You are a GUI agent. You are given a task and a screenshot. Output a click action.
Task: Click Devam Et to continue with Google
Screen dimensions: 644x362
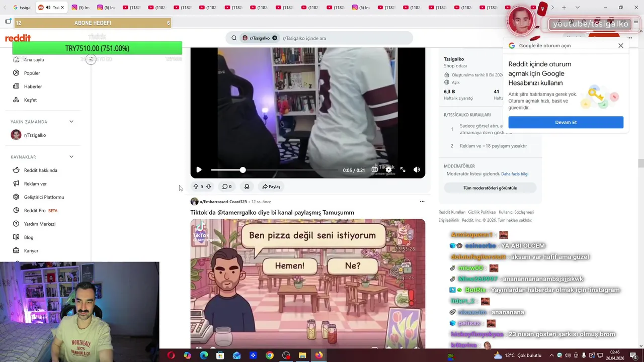pos(566,122)
